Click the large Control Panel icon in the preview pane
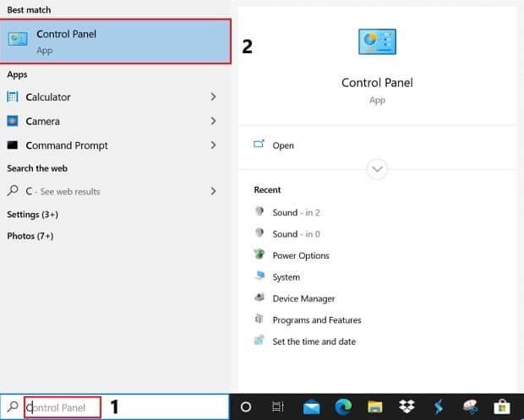This screenshot has width=524, height=420. (x=377, y=41)
